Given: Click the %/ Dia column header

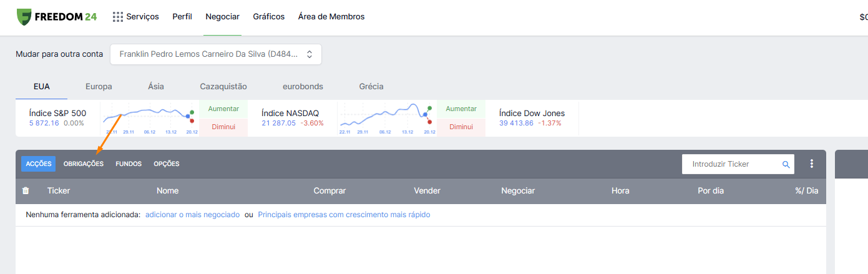Looking at the screenshot, I should [x=806, y=190].
